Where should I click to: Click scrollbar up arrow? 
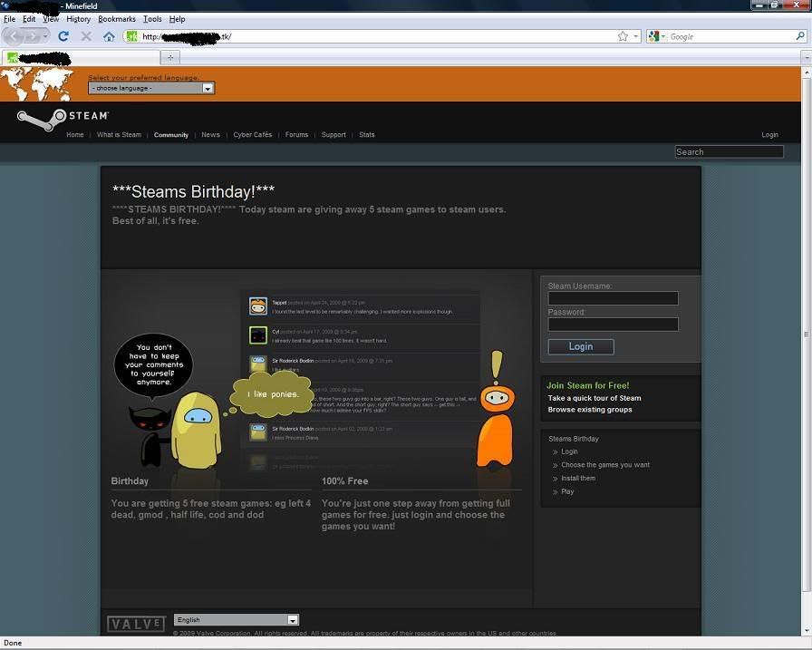[x=807, y=73]
